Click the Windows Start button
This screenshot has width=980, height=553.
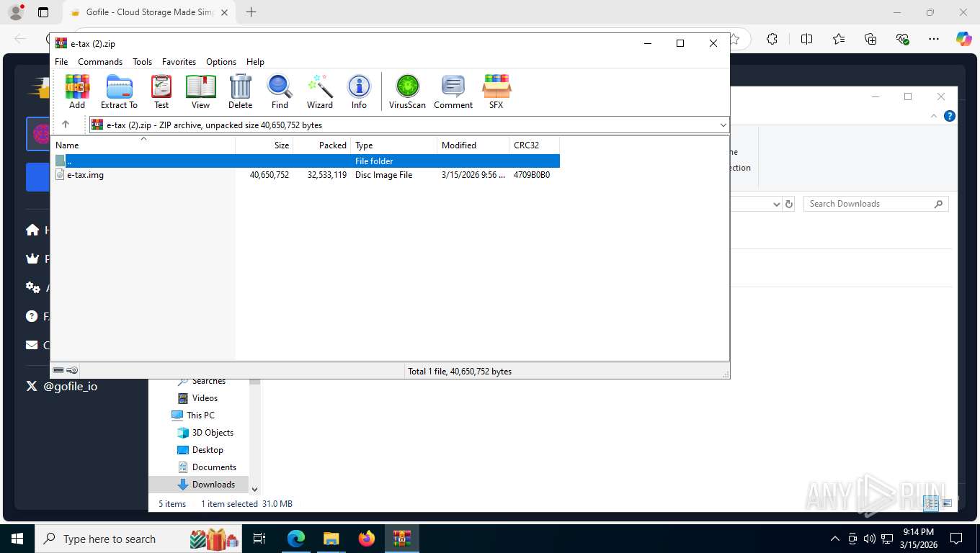(17, 539)
